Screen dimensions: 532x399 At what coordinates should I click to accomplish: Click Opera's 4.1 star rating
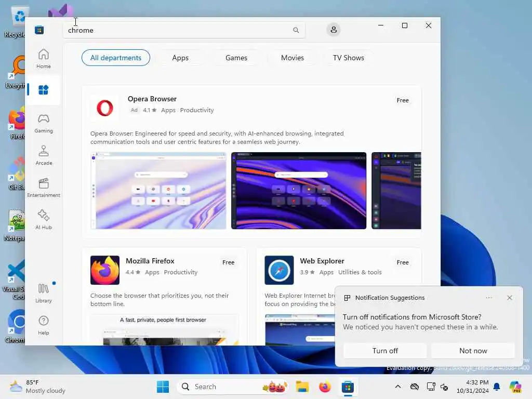150,110
